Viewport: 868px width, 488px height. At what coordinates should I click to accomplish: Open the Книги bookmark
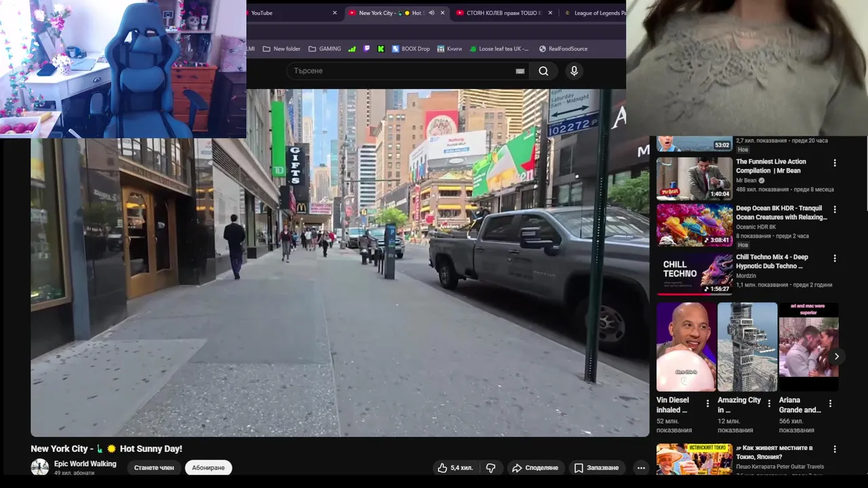450,49
